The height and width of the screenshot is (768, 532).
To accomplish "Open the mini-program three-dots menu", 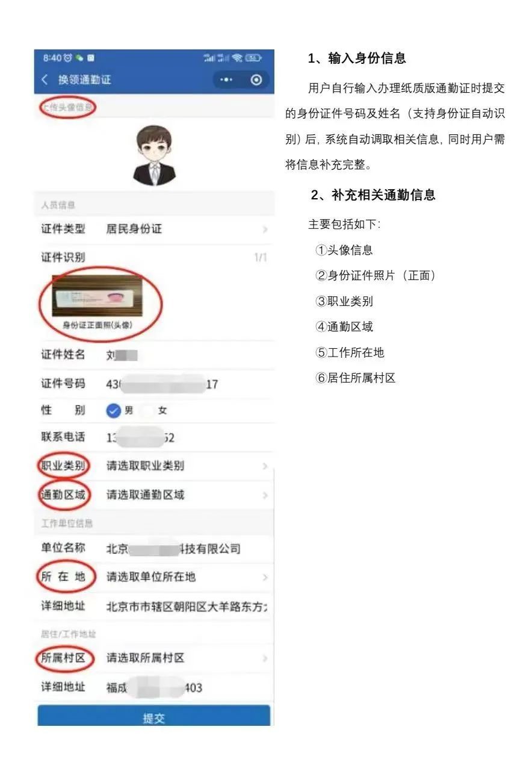I will point(226,80).
